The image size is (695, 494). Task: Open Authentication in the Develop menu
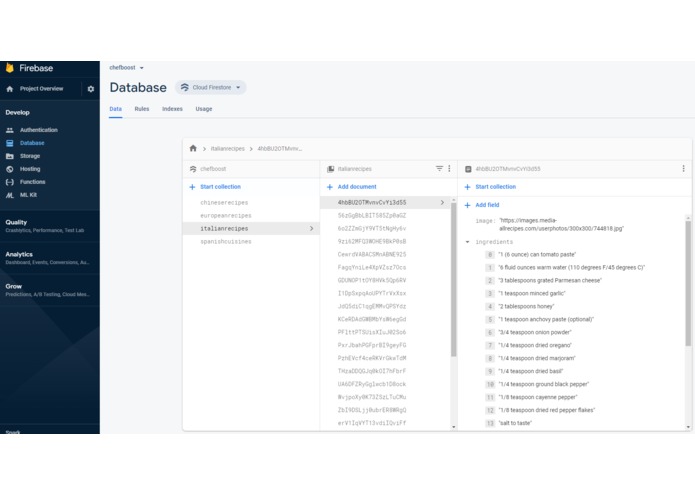click(x=39, y=130)
